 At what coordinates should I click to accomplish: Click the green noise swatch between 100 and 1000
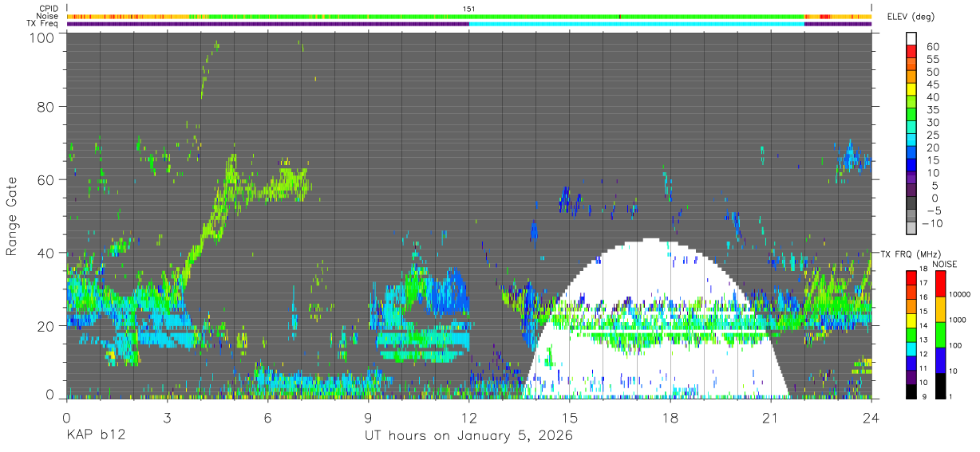[941, 334]
